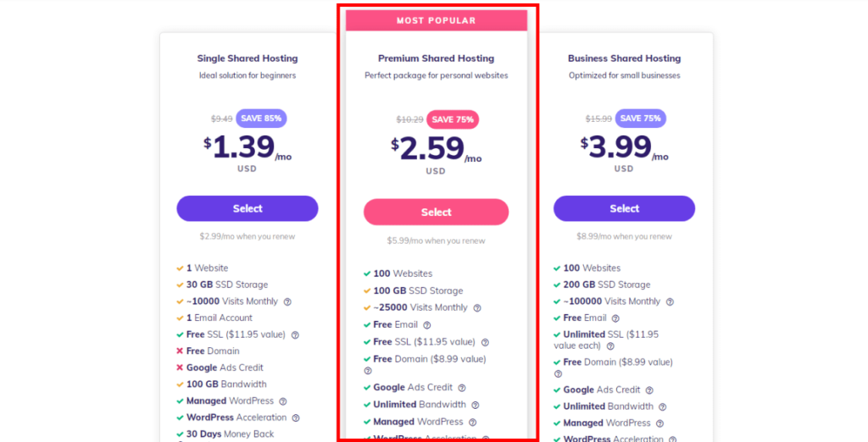The image size is (868, 442).
Task: Click help icon next to Premium ~25000 Visits Monthly
Action: coord(477,308)
